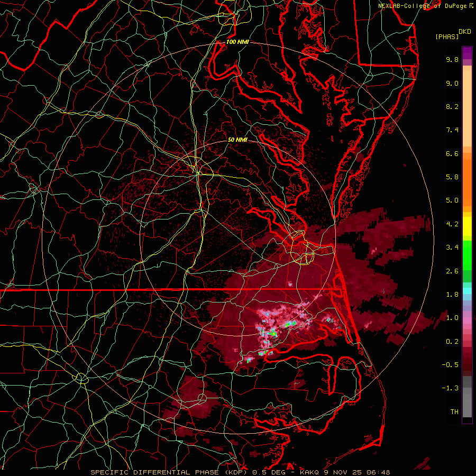Image resolution: width=476 pixels, height=476 pixels.
Task: Select the 9.8 legend value
Action: (452, 59)
